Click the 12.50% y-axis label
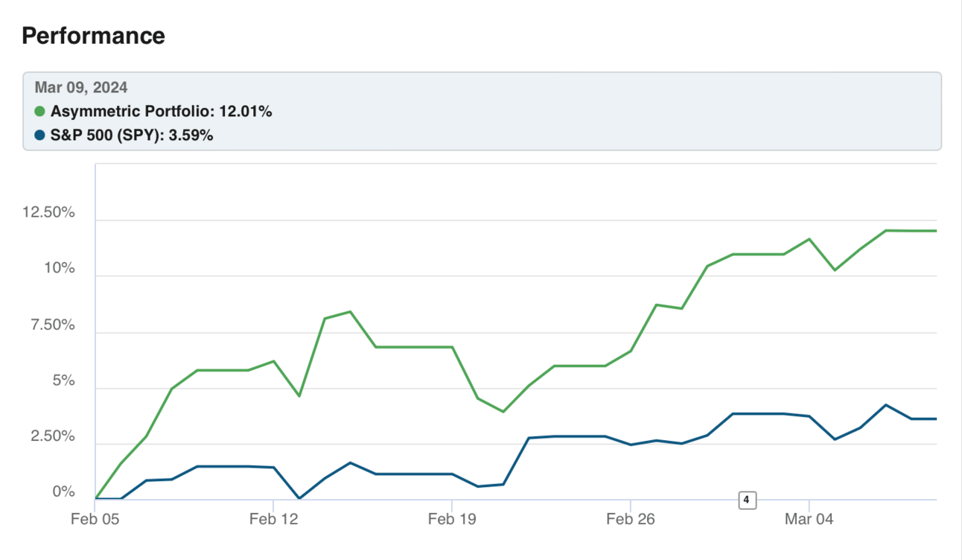This screenshot has height=560, width=962. tap(49, 213)
